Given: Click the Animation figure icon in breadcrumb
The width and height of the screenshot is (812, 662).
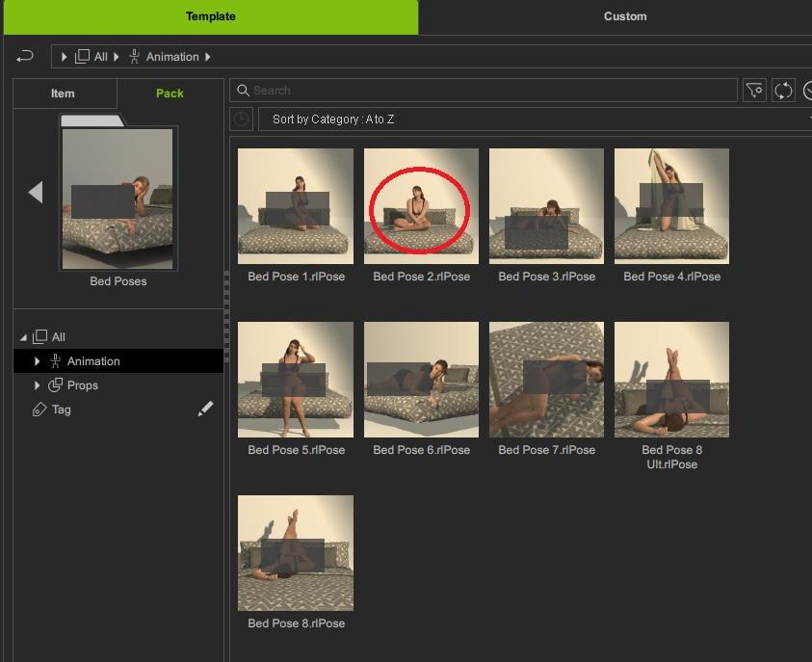Looking at the screenshot, I should [135, 57].
